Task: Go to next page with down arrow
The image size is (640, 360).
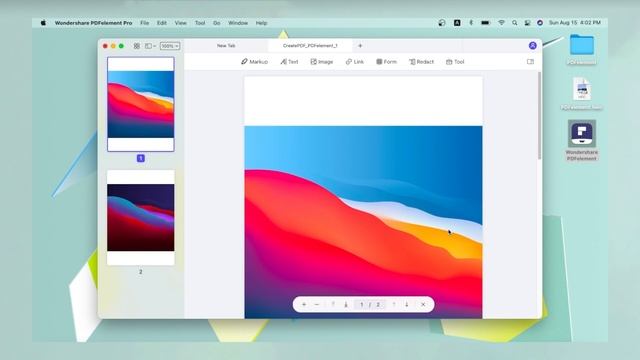Action: point(407,304)
